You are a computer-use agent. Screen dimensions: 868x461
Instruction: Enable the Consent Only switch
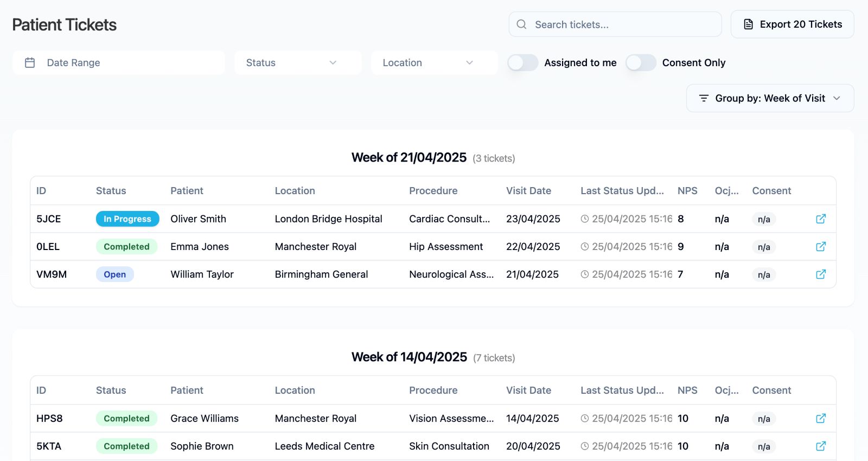pyautogui.click(x=641, y=63)
